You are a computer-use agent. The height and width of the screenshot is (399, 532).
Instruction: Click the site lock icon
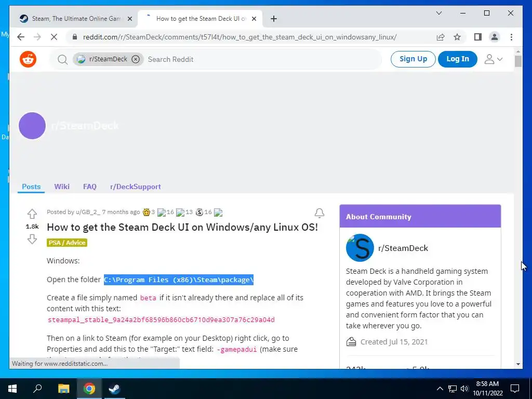click(x=75, y=37)
